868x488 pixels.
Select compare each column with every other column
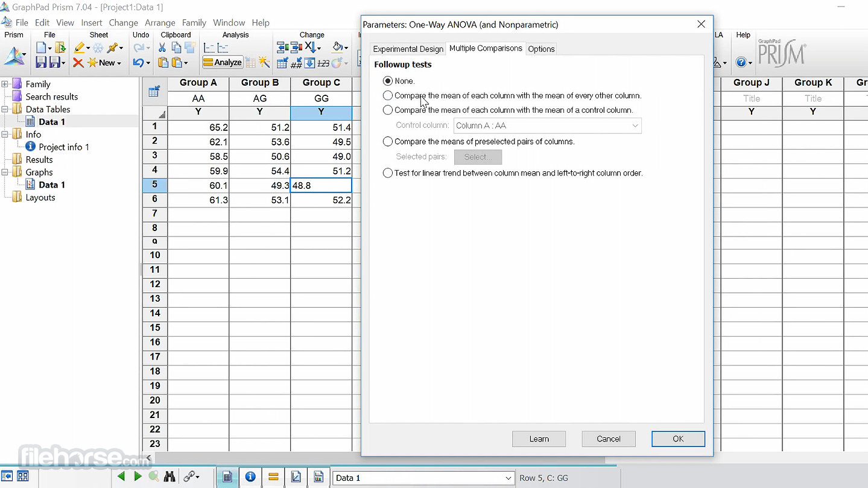point(388,95)
